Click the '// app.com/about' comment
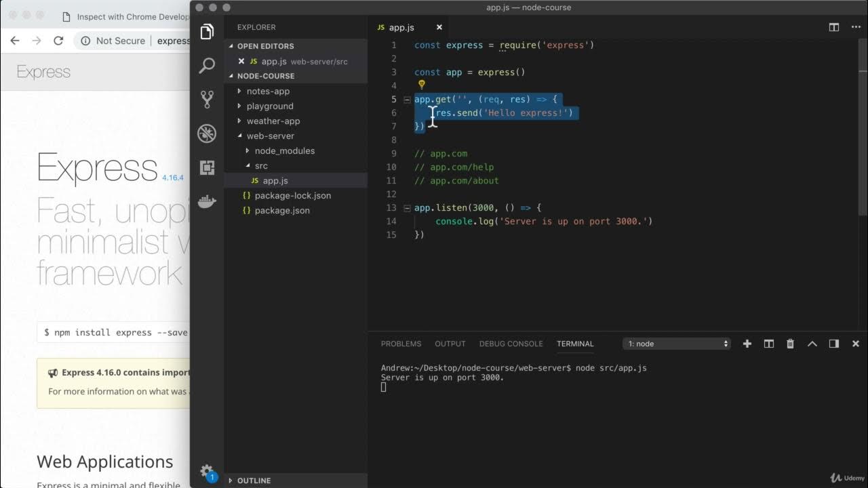 [456, 180]
